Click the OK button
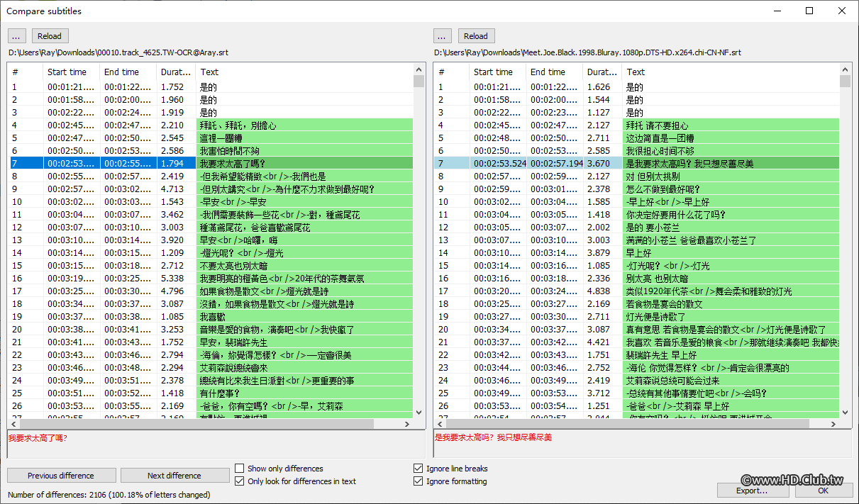859x504 pixels. click(824, 490)
